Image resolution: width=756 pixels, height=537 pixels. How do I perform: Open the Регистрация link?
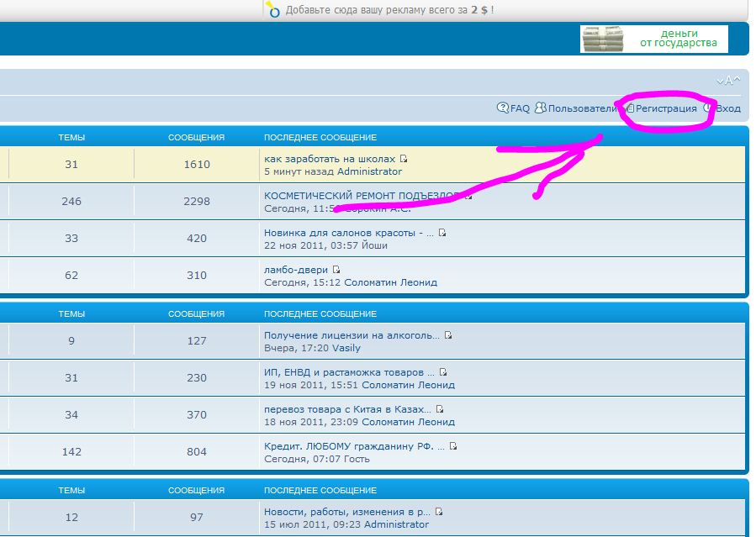(666, 108)
